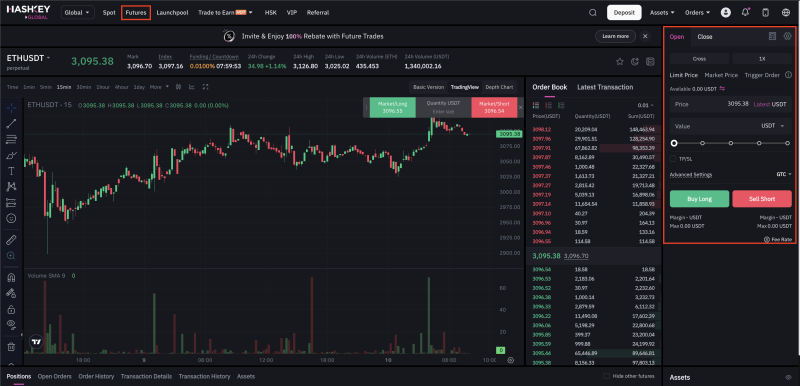This screenshot has width=800, height=386.
Task: Toggle chart fullscreen icon
Action: tap(206, 87)
